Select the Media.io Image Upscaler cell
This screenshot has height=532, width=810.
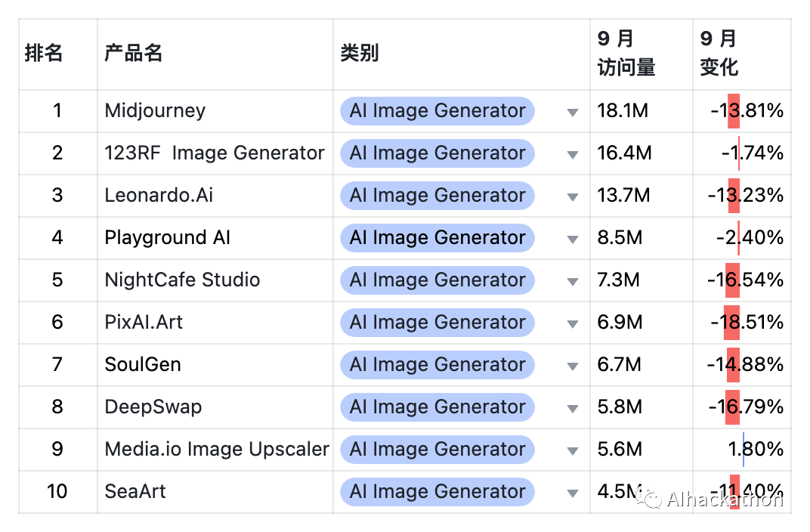[x=215, y=450]
